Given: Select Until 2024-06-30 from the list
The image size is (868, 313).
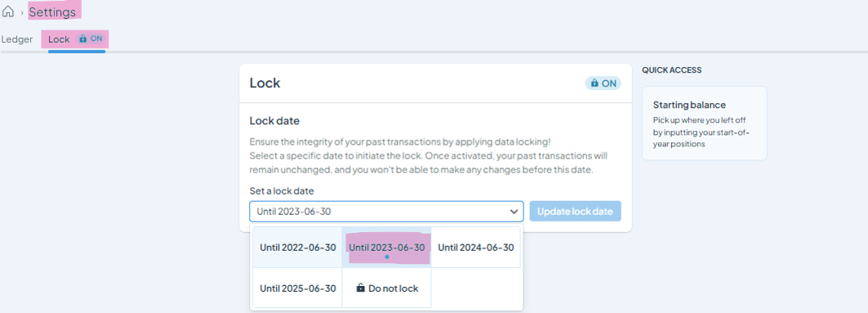Looking at the screenshot, I should pyautogui.click(x=476, y=247).
